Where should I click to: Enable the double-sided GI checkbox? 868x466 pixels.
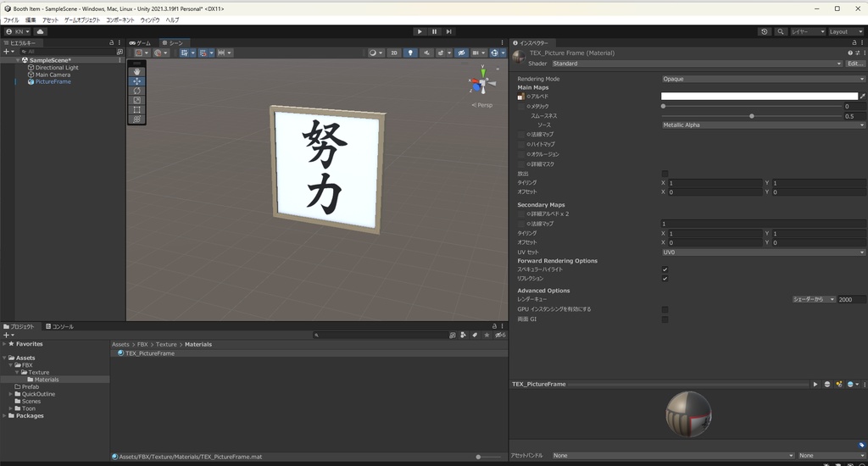(665, 319)
